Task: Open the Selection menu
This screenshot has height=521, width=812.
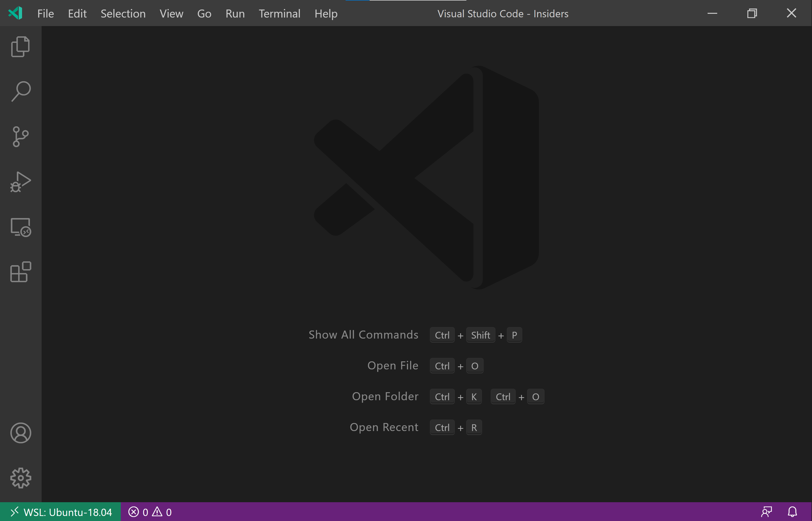Action: [x=123, y=14]
